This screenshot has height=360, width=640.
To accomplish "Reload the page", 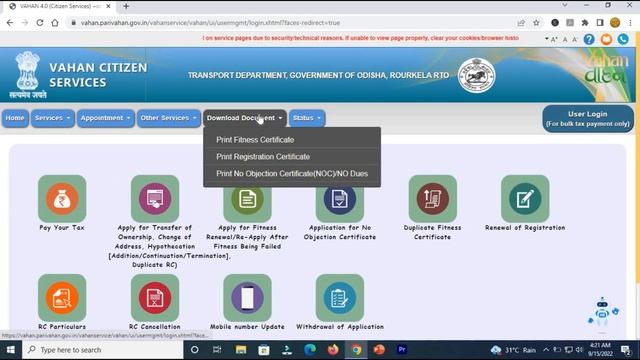I will point(40,23).
